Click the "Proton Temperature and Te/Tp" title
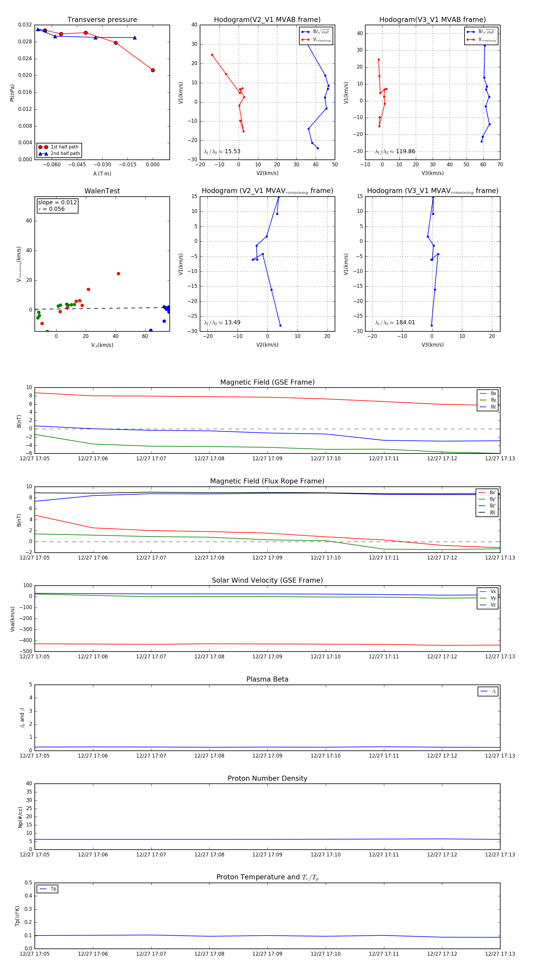535x980 pixels. [267, 877]
